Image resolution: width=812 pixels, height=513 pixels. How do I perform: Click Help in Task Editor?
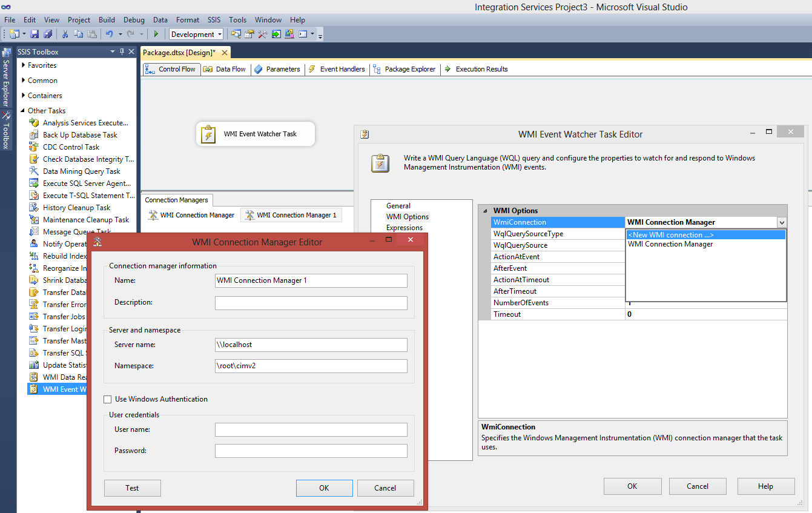click(765, 486)
